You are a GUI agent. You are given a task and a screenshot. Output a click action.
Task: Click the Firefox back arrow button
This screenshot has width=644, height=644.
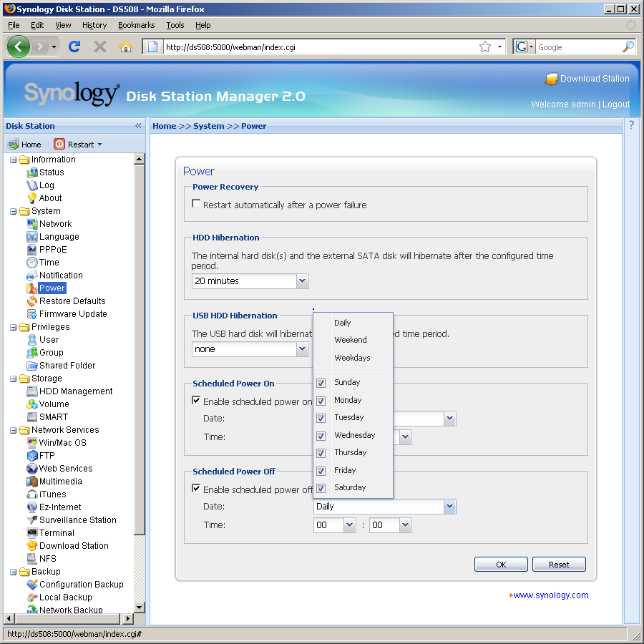pyautogui.click(x=18, y=47)
